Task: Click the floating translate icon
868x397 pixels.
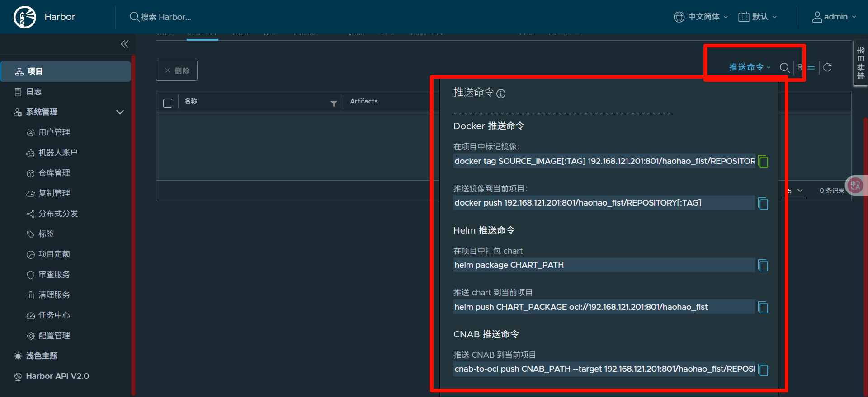Action: pyautogui.click(x=855, y=185)
